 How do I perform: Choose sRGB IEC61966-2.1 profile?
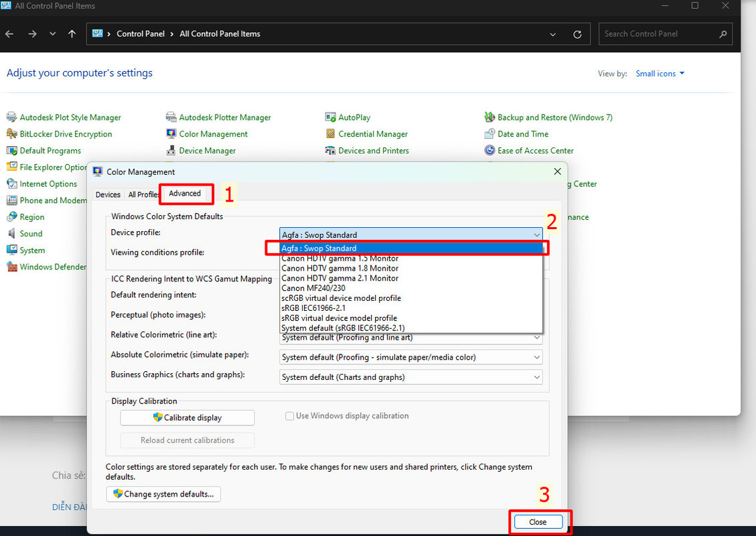pyautogui.click(x=410, y=308)
